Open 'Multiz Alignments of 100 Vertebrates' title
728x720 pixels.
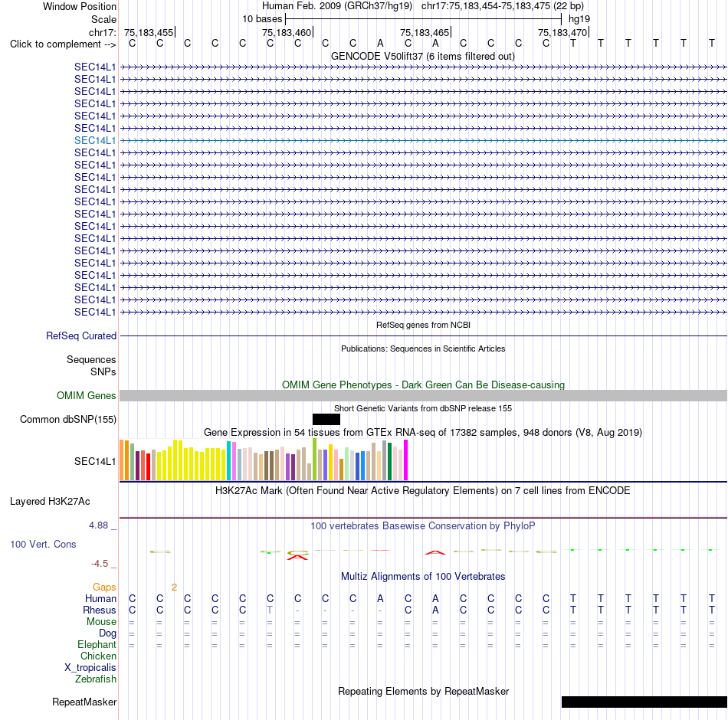point(423,577)
